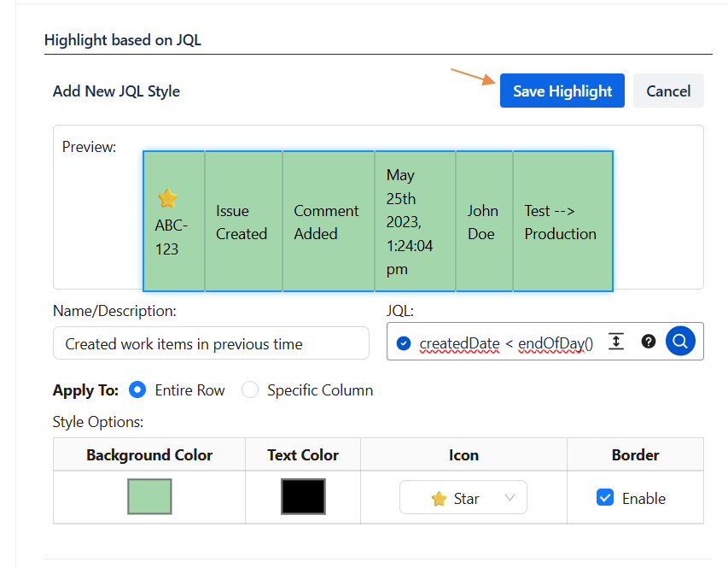Screen dimensions: 728x568
Task: Expand the JQL editor with the resize icon
Action: [617, 342]
